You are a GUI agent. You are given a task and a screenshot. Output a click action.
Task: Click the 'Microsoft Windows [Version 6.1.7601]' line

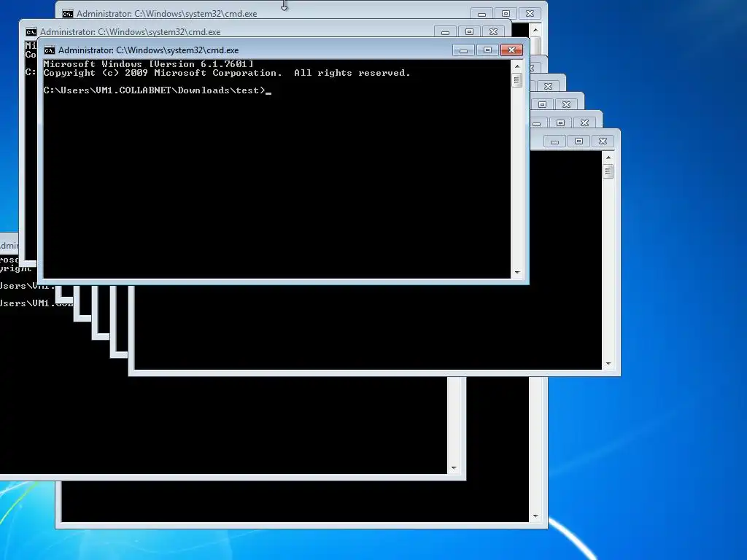pos(148,64)
